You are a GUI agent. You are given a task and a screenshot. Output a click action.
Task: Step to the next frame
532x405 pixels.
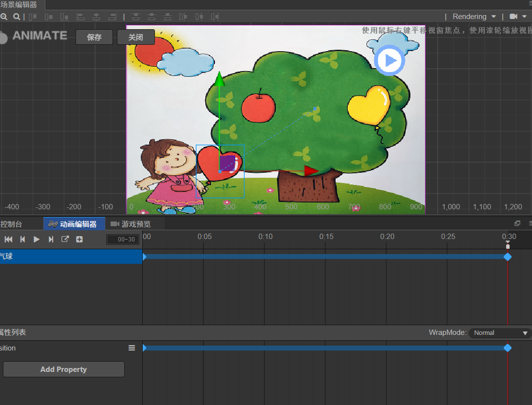(x=51, y=239)
